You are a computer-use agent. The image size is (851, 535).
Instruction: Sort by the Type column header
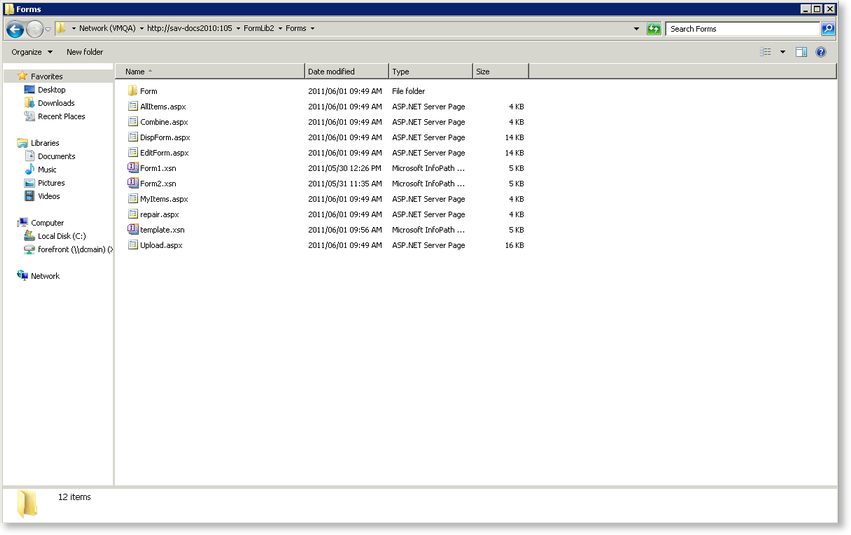tap(431, 72)
